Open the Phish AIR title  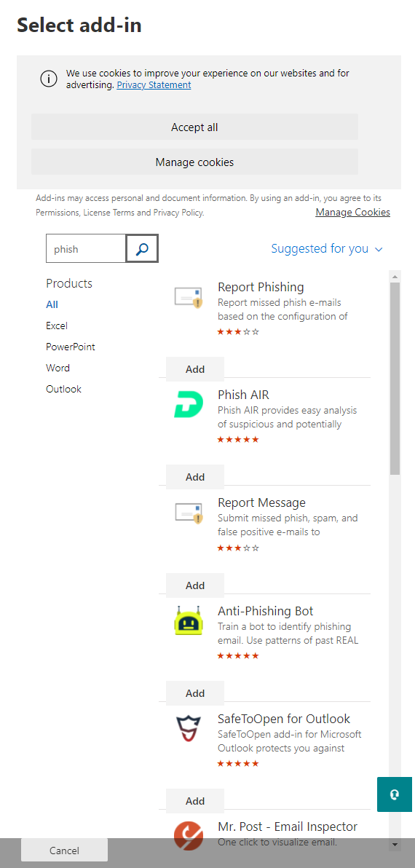pyautogui.click(x=243, y=395)
